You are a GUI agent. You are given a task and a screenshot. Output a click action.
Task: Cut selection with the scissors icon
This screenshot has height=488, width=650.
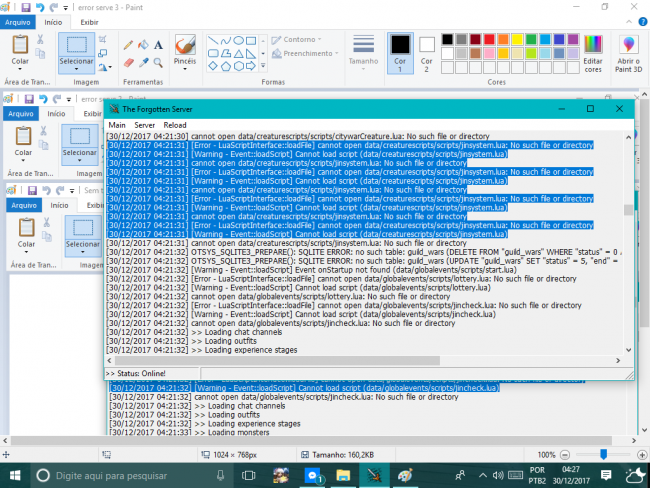point(40,39)
